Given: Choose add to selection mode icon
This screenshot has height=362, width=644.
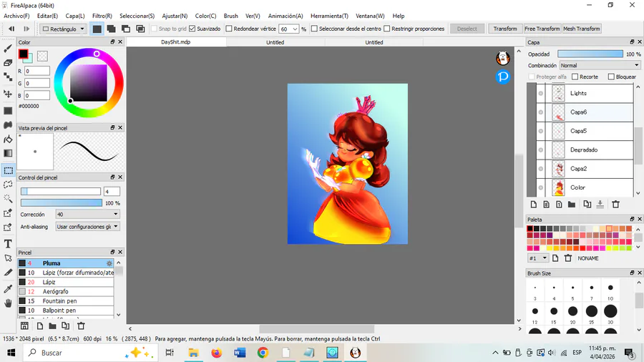Looking at the screenshot, I should pyautogui.click(x=112, y=29).
